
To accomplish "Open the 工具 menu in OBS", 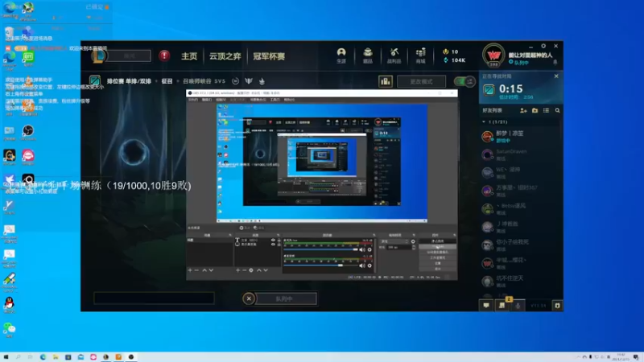I will pos(275,100).
